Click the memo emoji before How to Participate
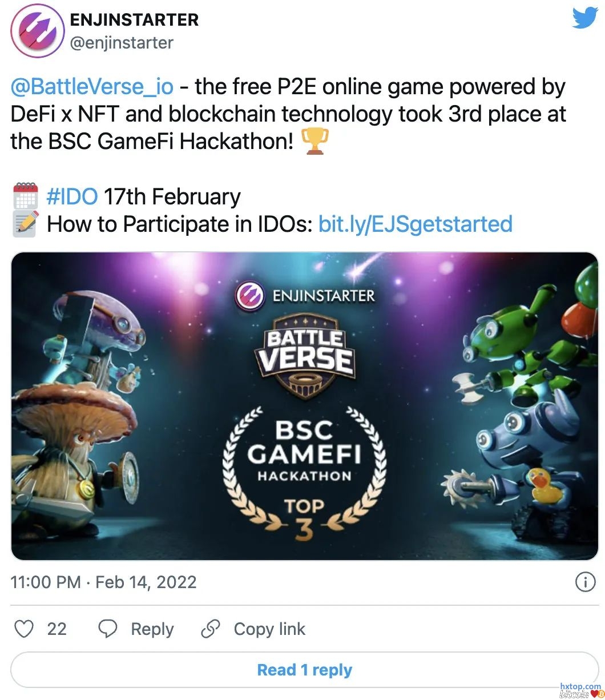The width and height of the screenshot is (605, 700). pyautogui.click(x=25, y=224)
